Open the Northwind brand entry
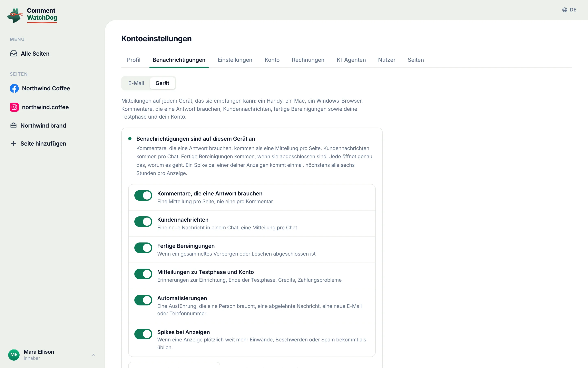588x368 pixels. [38, 126]
